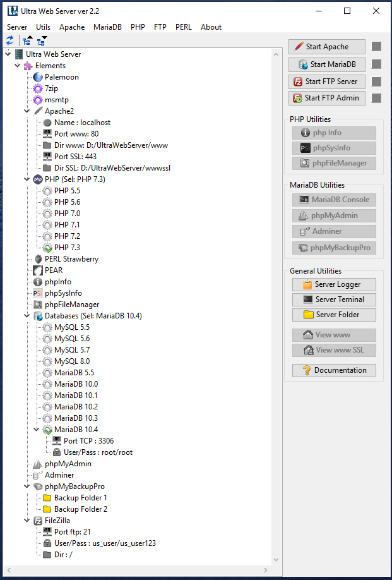
Task: Click the 7zip gear icon
Action: (38, 88)
